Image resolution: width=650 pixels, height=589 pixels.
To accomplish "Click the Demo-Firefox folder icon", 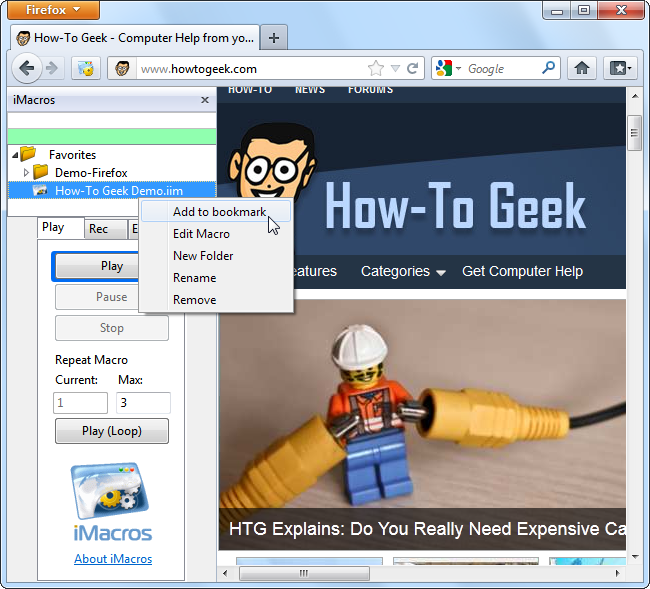I will click(x=41, y=172).
